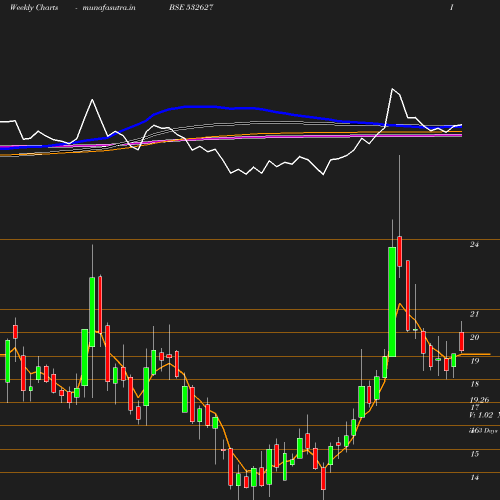The image size is (500, 500).
Task: Click the 'Weekly Charts' title text
Action: pos(34,7)
